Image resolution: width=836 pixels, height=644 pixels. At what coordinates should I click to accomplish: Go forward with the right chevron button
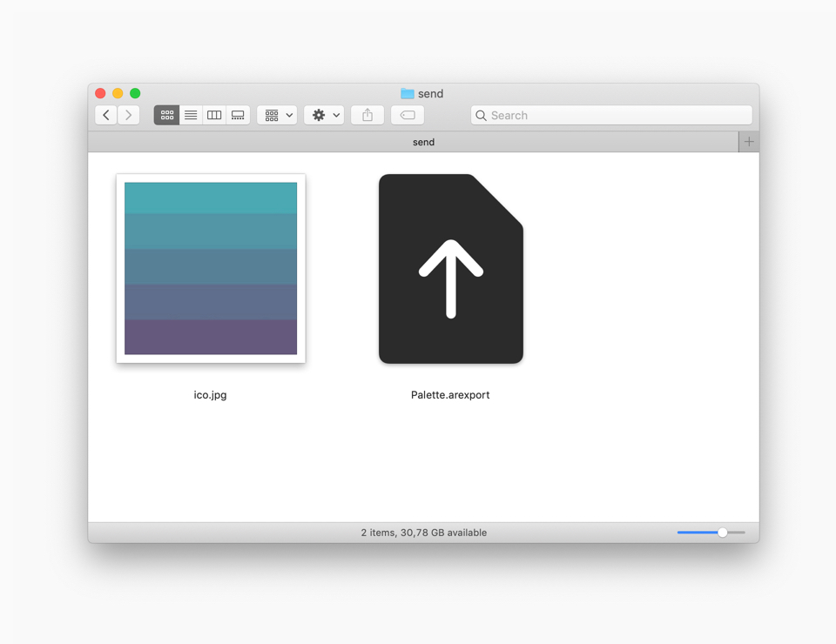[129, 115]
